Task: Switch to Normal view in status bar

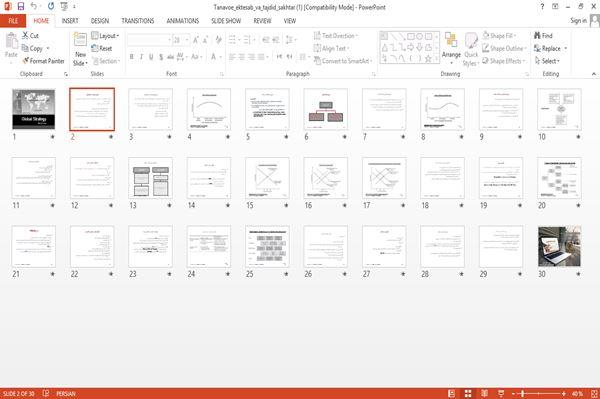Action: pyautogui.click(x=452, y=394)
